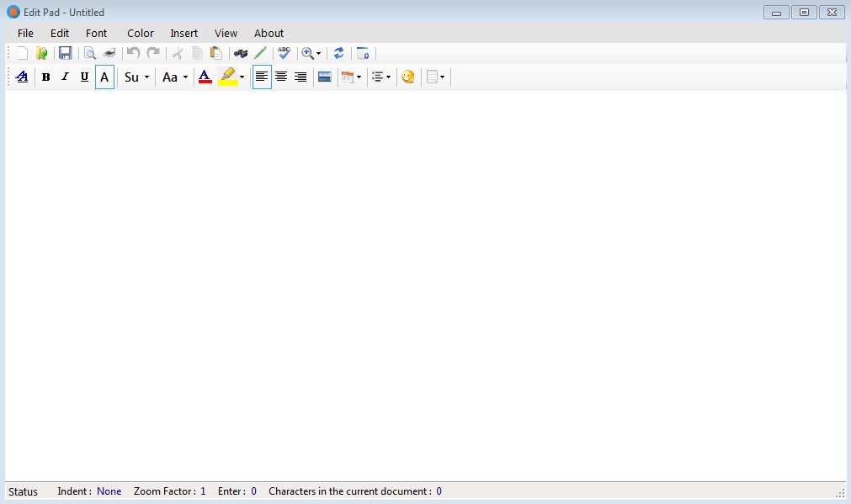Open the Insert menu
This screenshot has height=504, width=851.
183,33
